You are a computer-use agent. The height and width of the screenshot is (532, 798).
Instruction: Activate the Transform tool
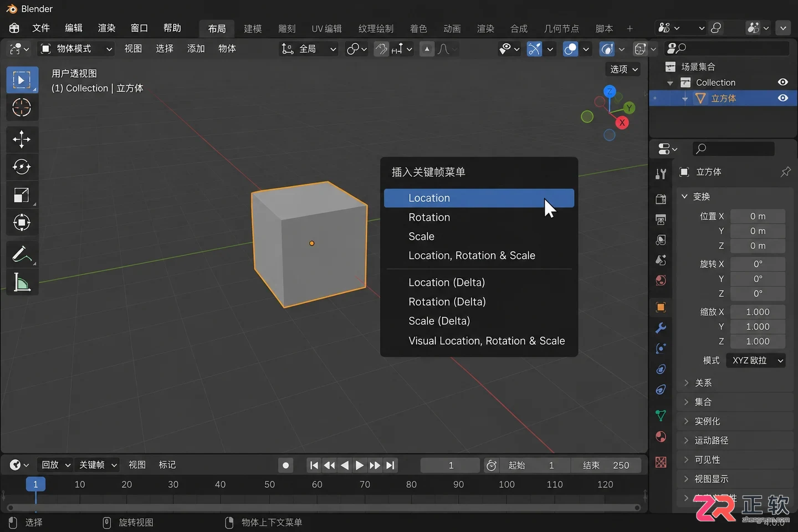pyautogui.click(x=22, y=223)
